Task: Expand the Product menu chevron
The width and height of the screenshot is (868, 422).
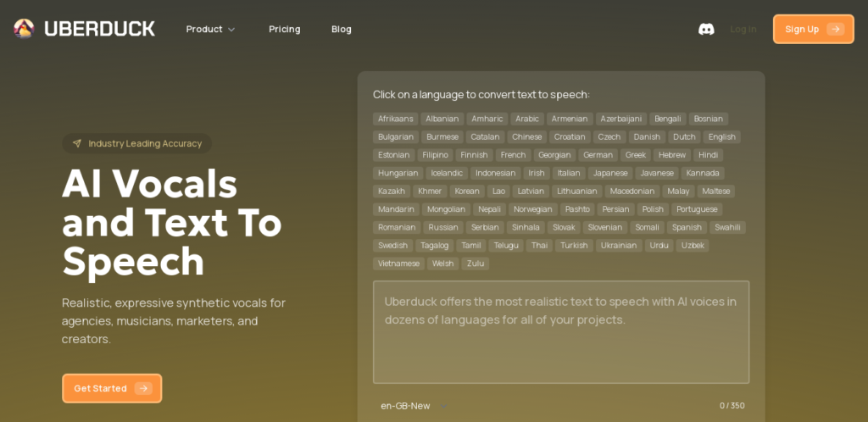Action: click(x=231, y=30)
